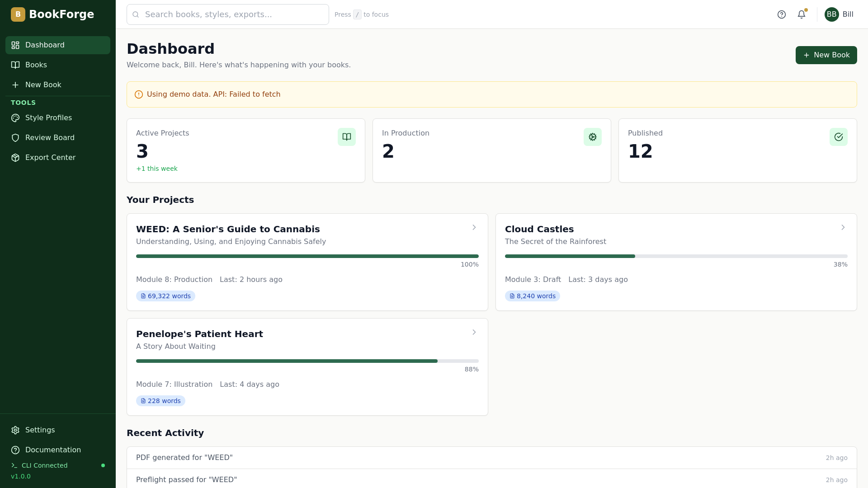Open Documentation in the sidebar
Screen dimensions: 868x488
pyautogui.click(x=58, y=450)
